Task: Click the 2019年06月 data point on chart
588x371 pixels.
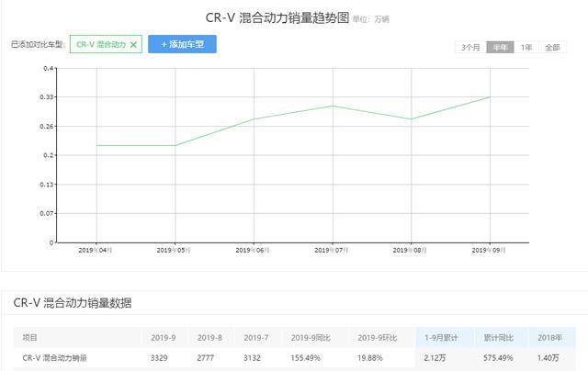Action: pos(254,119)
